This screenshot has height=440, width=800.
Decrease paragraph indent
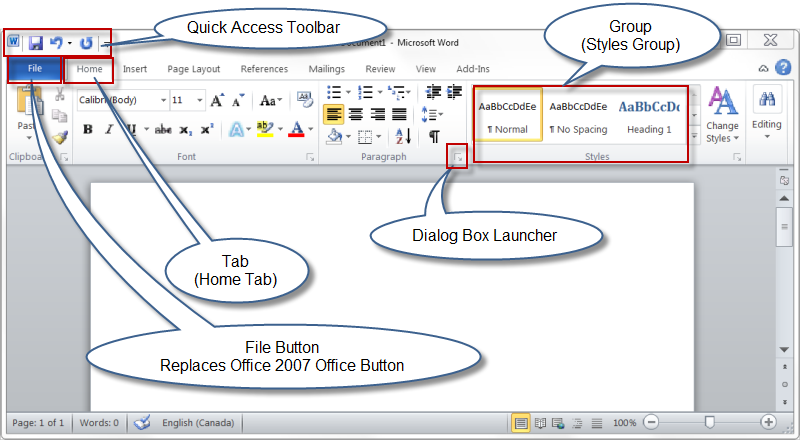point(433,92)
